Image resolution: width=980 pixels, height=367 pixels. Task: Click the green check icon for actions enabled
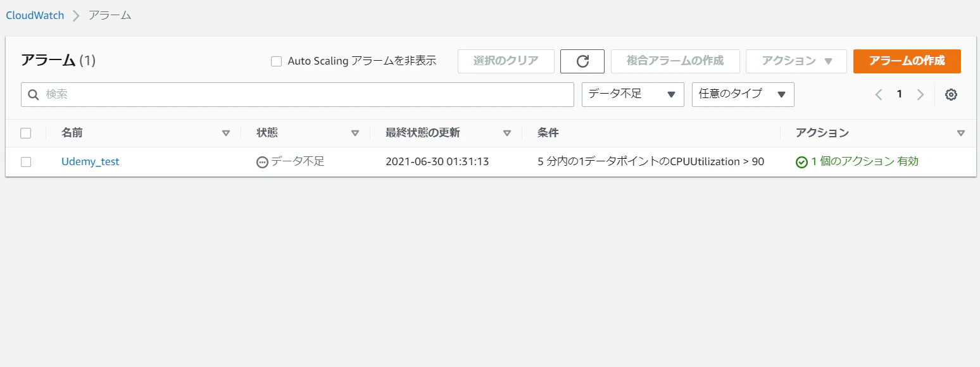point(801,162)
